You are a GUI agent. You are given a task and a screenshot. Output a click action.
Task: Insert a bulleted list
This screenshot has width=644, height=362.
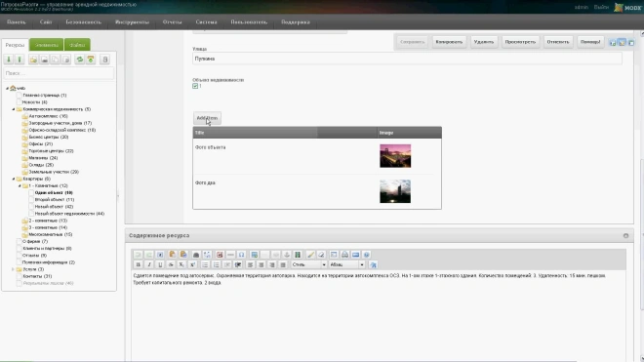coord(205,264)
